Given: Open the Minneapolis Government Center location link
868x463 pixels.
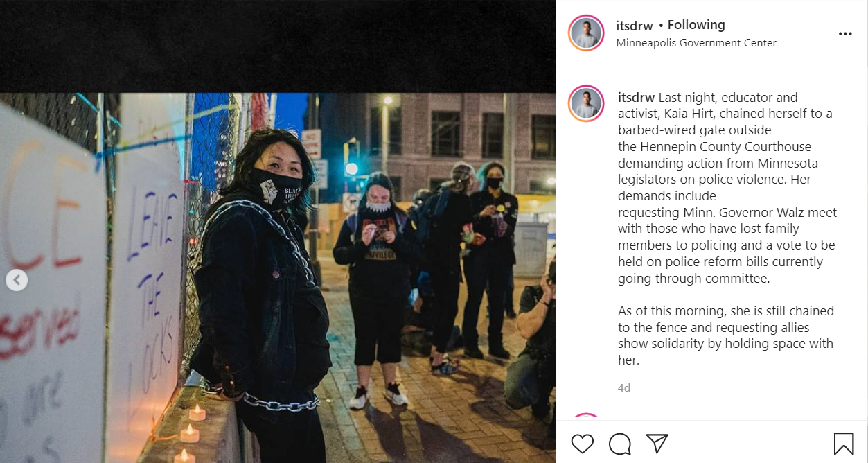Looking at the screenshot, I should pos(696,43).
